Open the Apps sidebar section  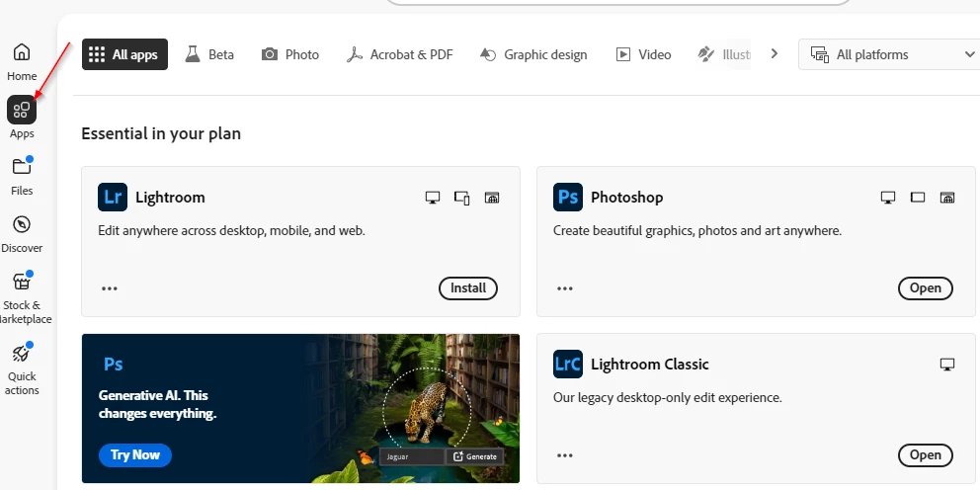point(22,118)
